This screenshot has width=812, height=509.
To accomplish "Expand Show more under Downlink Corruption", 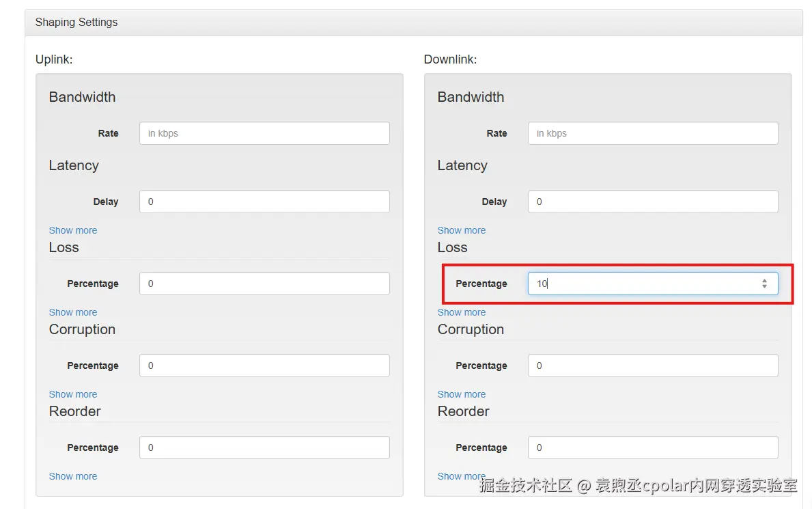I will coord(462,394).
